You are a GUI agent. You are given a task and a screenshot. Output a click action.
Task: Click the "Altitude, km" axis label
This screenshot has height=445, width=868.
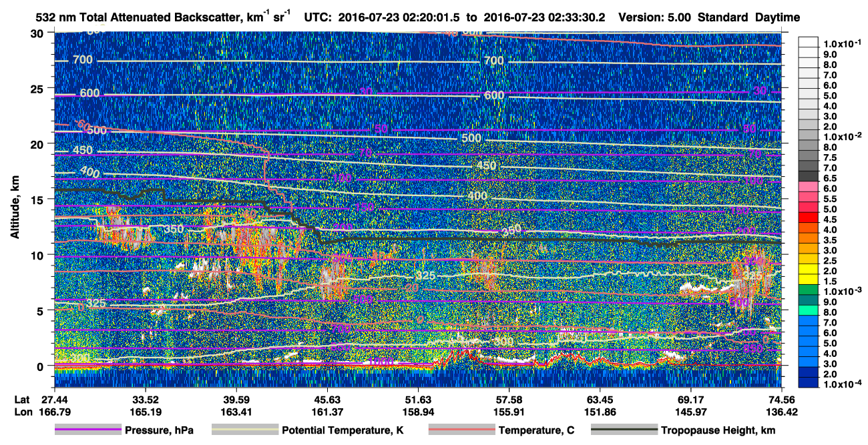coord(15,209)
